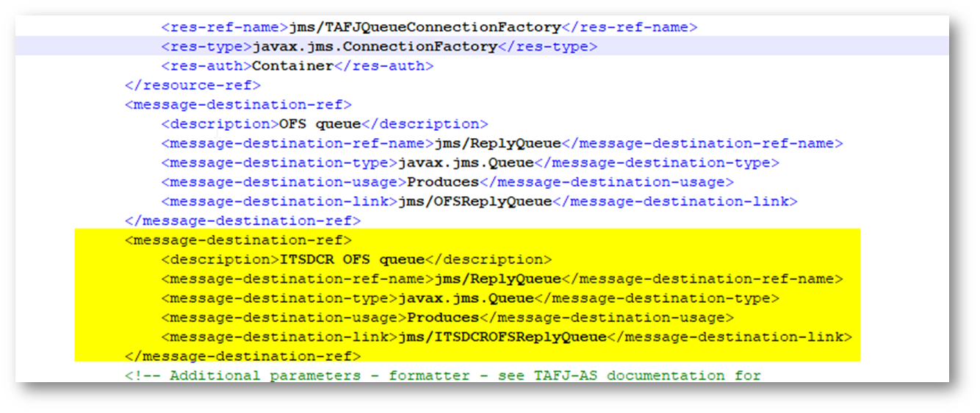Click the green Additional parameters comment line
980x413 pixels.
click(442, 376)
